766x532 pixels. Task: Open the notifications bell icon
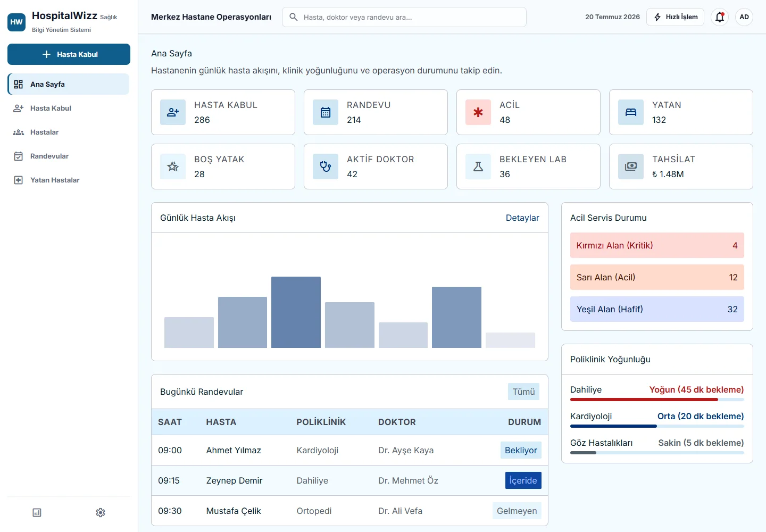point(720,17)
